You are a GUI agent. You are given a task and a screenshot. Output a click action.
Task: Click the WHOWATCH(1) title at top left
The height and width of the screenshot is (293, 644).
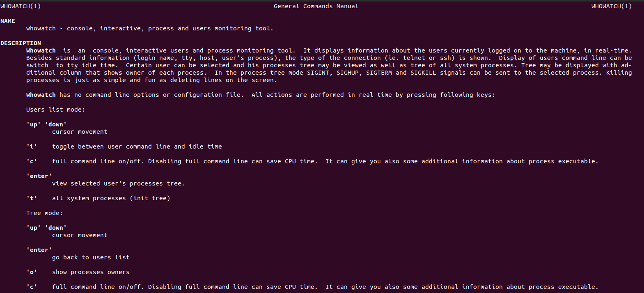coord(21,6)
